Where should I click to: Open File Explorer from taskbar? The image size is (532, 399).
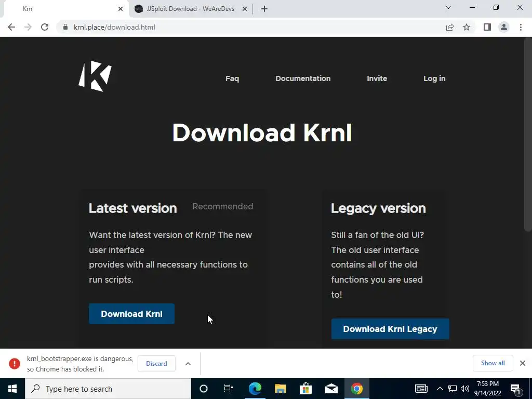[x=280, y=389]
